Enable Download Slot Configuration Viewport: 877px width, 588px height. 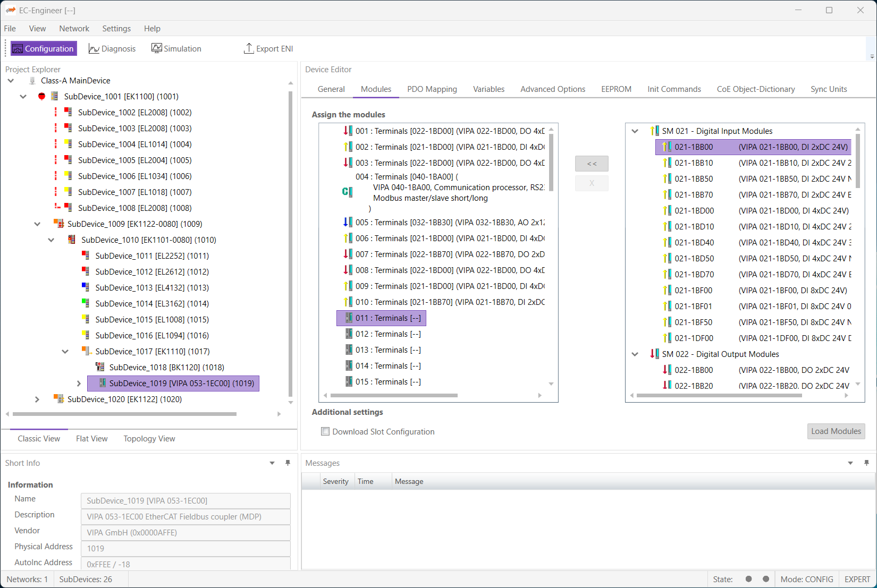click(325, 431)
